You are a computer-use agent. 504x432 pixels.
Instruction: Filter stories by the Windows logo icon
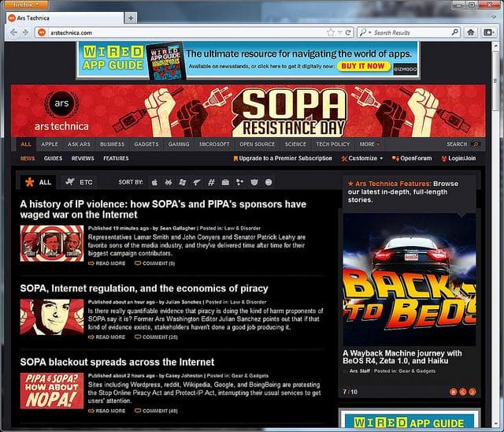[183, 182]
